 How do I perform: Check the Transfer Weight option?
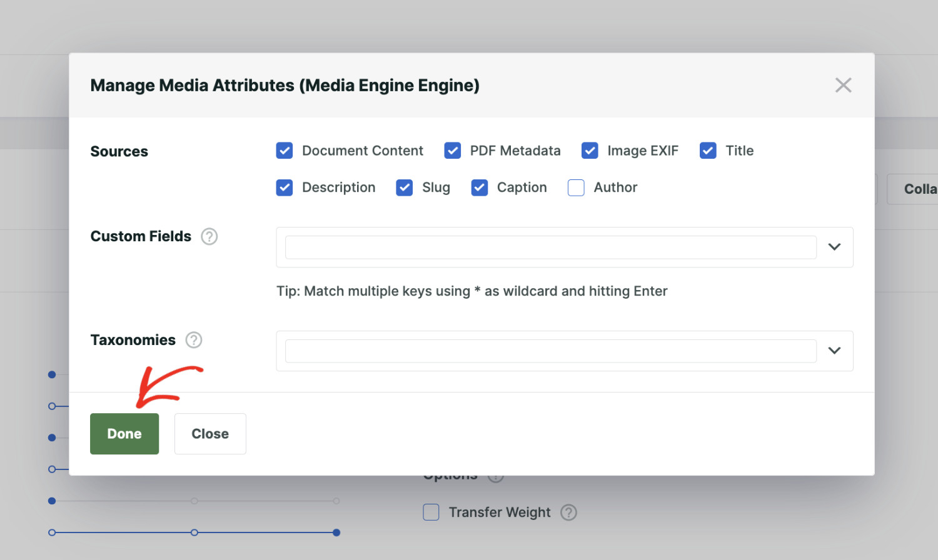click(431, 512)
